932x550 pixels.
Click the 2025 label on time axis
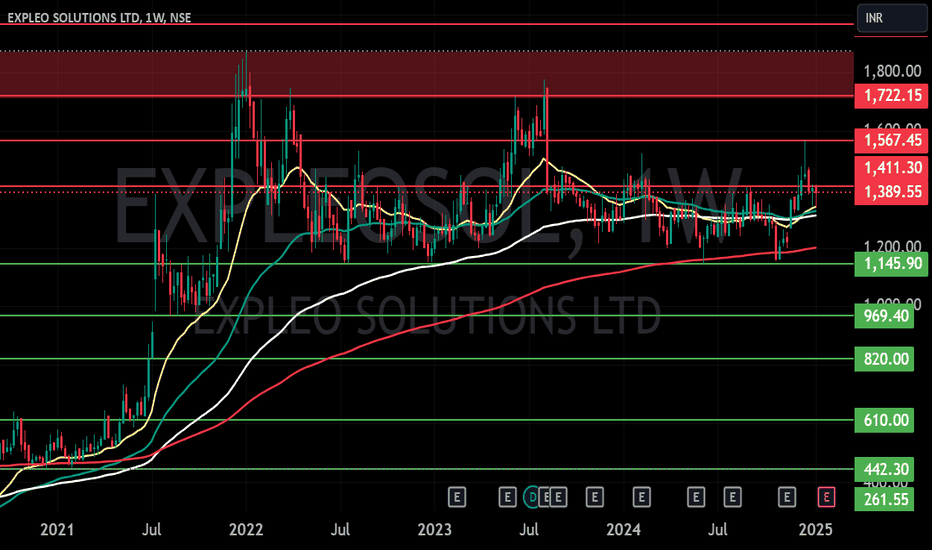(x=816, y=529)
